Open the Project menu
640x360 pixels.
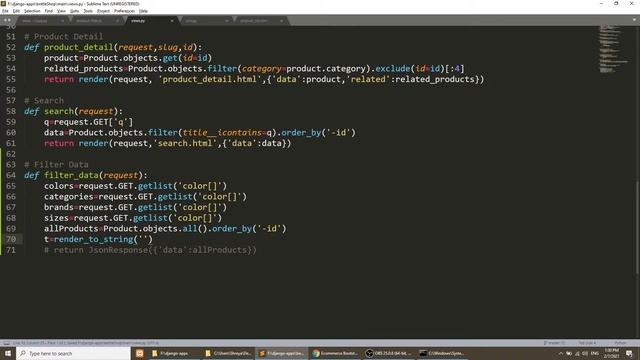103,11
